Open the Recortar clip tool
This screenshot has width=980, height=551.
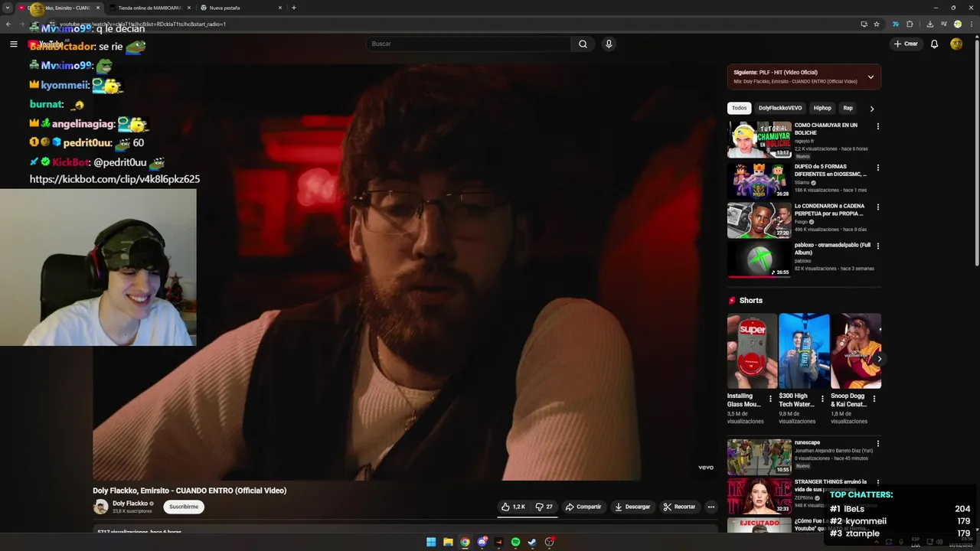[x=679, y=507]
